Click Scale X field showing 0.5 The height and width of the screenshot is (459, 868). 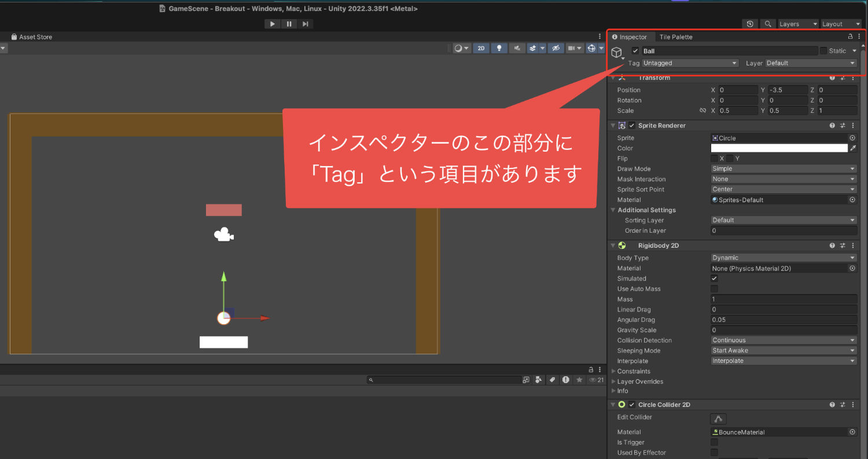(x=738, y=111)
